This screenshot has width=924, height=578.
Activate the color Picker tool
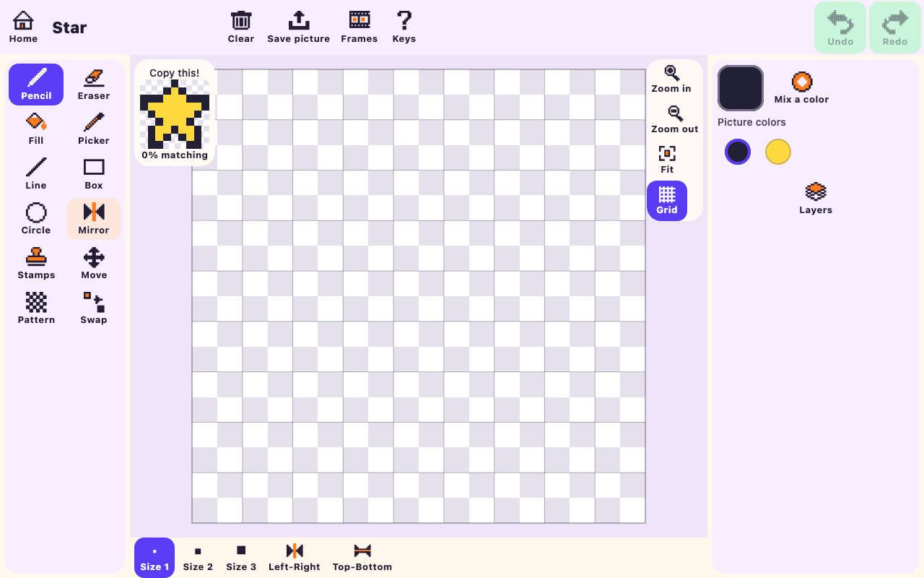(94, 129)
